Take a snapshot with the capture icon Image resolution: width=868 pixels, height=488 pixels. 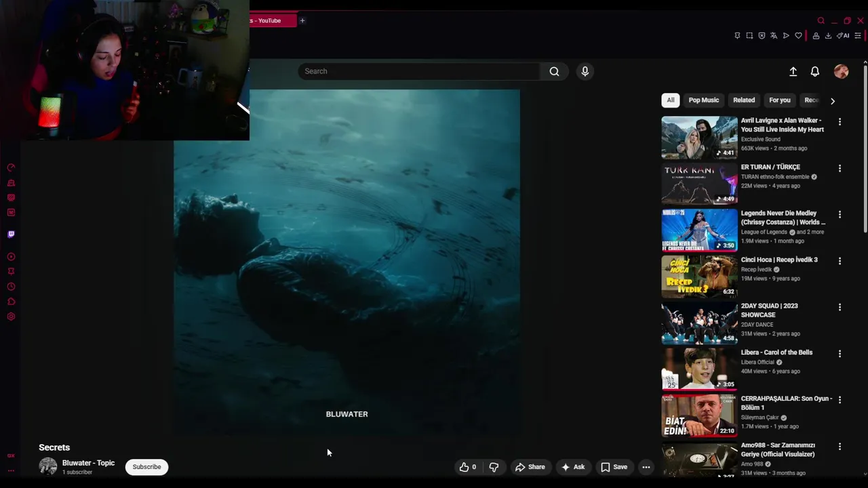(x=749, y=35)
